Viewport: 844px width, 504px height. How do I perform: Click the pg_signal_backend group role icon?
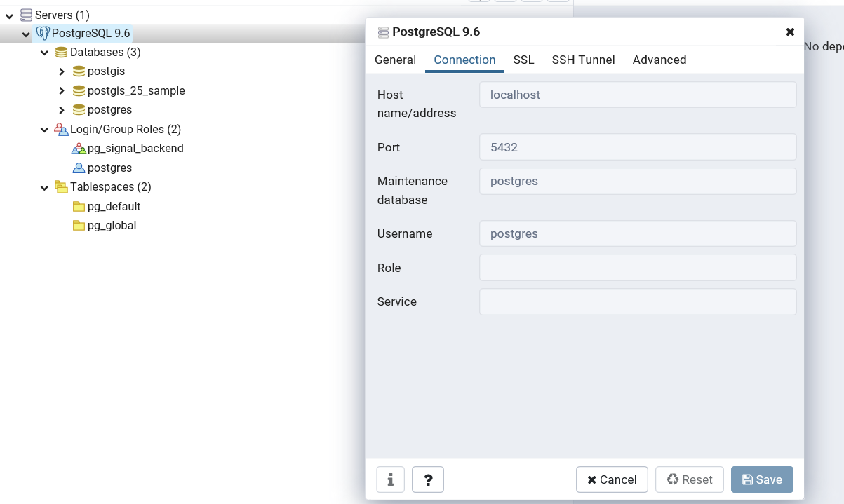[x=79, y=149]
